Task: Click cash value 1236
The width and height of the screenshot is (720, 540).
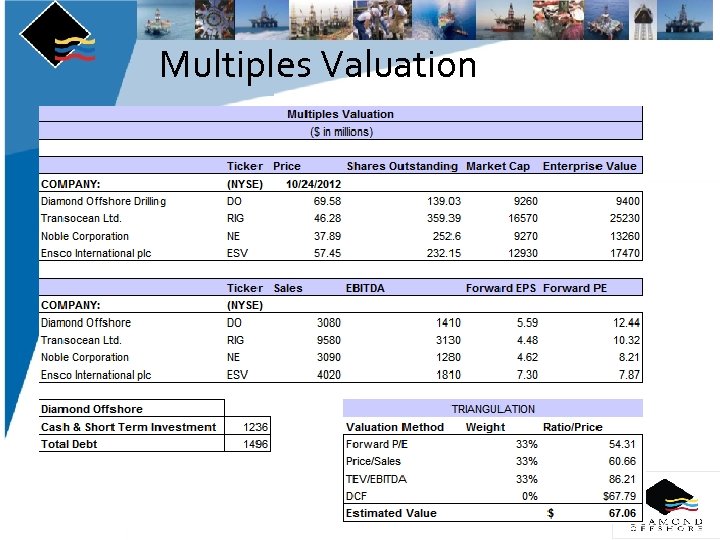Action: (x=255, y=427)
